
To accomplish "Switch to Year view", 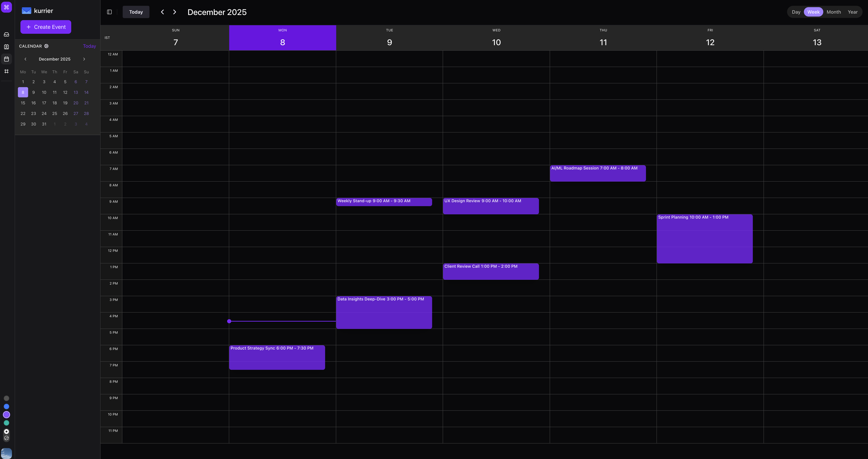I will click(x=853, y=12).
